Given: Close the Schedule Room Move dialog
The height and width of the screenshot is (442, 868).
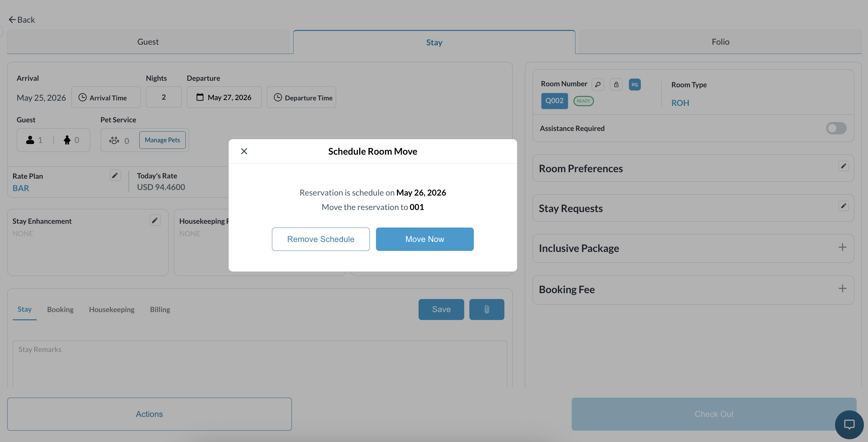Looking at the screenshot, I should coord(244,151).
